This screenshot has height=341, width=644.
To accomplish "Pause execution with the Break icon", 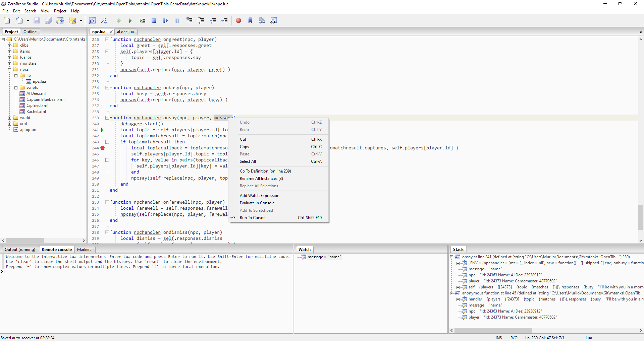I will point(177,20).
